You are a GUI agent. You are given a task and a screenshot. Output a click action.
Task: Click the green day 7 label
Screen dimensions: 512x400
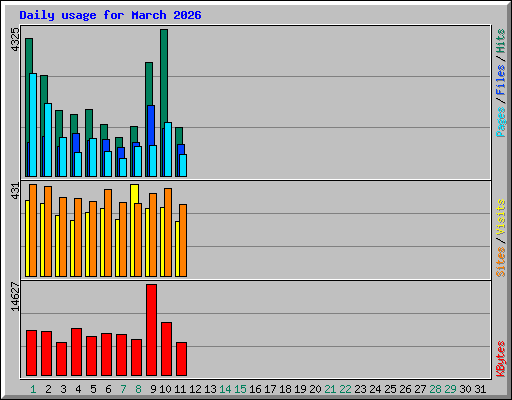[x=123, y=389]
